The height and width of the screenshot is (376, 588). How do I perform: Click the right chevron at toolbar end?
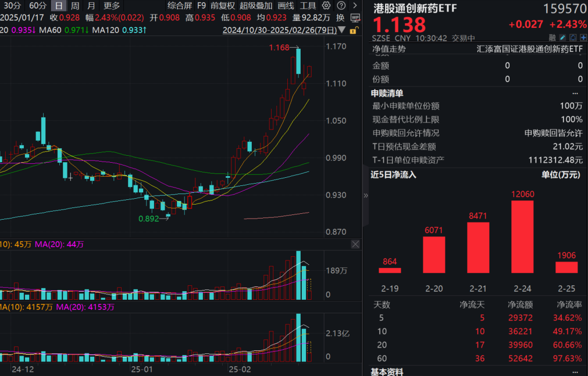pos(354,5)
